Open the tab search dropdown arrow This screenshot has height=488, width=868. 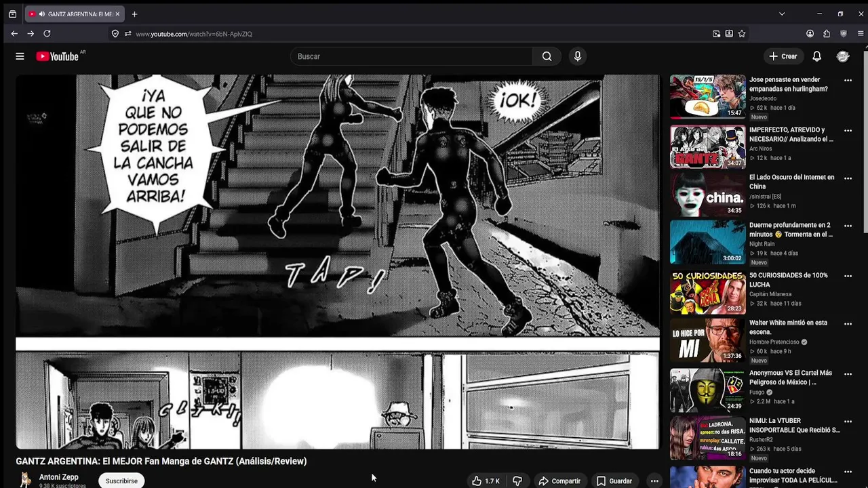coord(782,14)
